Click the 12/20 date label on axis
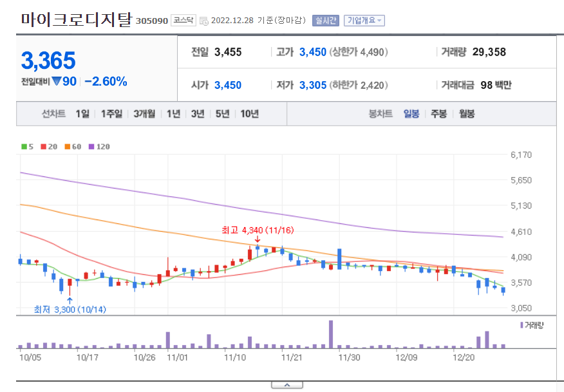The image size is (564, 392). (x=464, y=357)
